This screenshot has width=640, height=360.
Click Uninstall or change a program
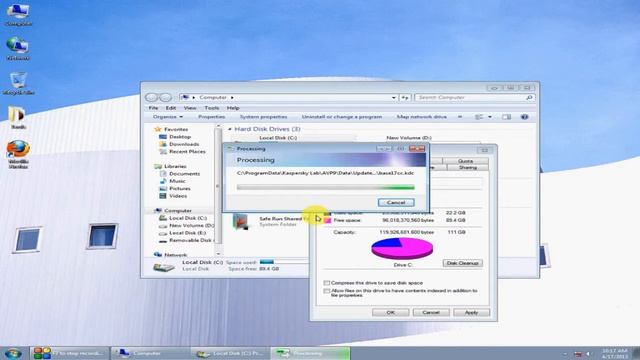point(342,117)
